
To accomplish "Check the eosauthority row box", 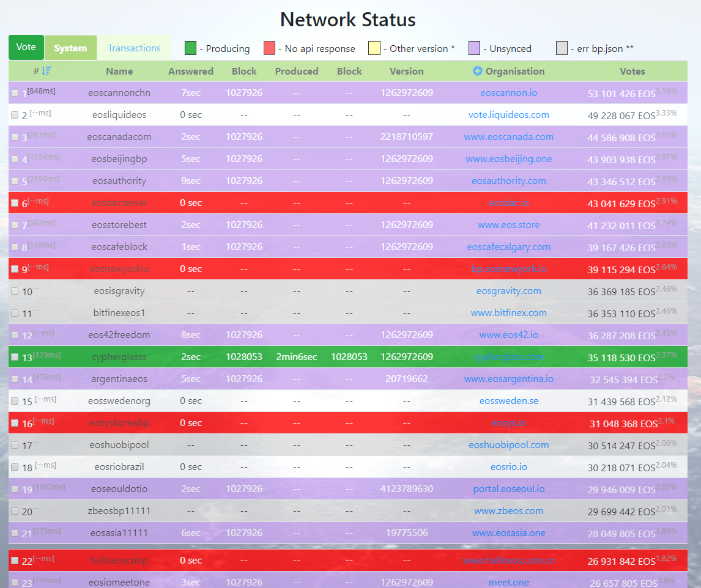I will (15, 181).
